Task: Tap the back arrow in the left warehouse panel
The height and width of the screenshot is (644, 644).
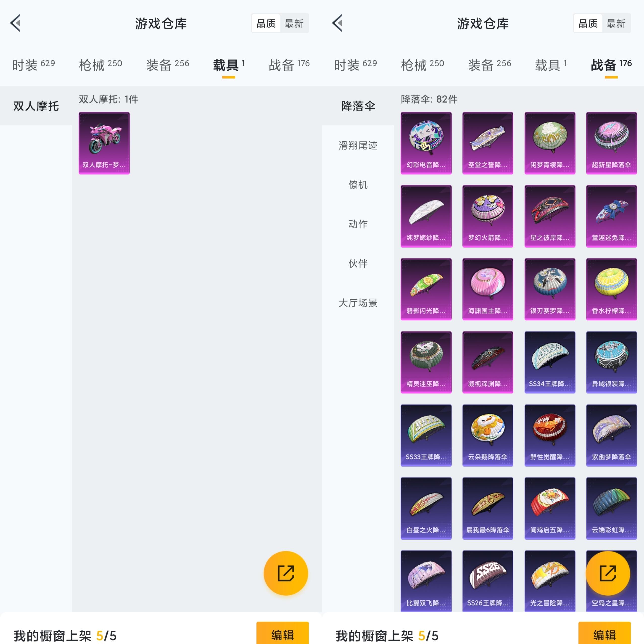Action: tap(15, 23)
